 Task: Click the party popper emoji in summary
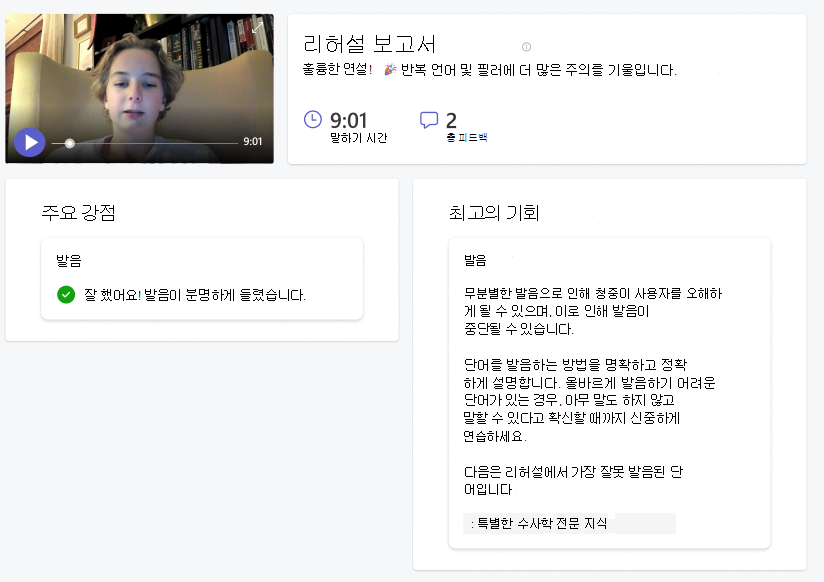(x=389, y=69)
